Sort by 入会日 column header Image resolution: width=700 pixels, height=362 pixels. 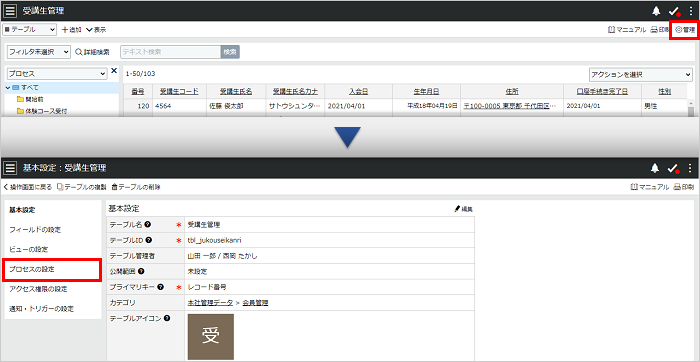pyautogui.click(x=358, y=92)
